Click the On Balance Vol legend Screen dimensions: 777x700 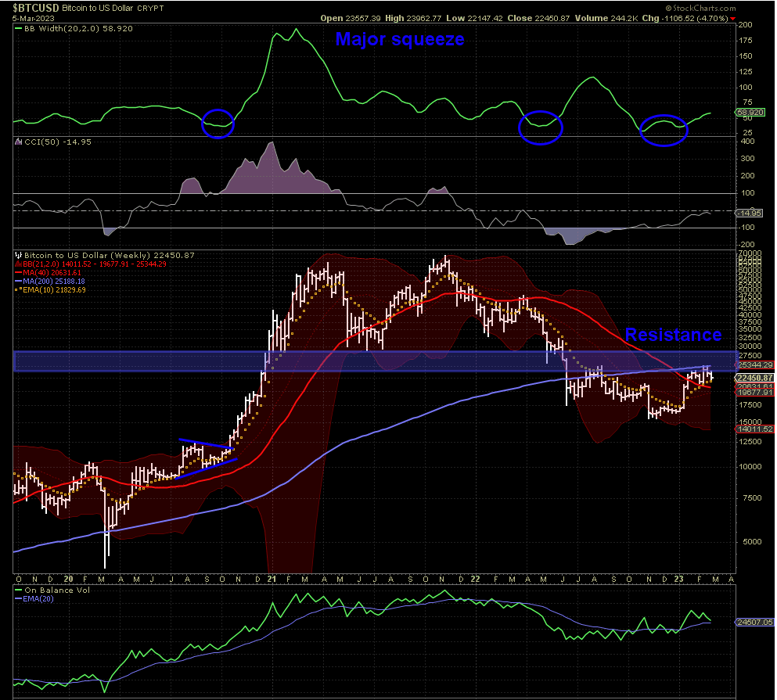57,590
